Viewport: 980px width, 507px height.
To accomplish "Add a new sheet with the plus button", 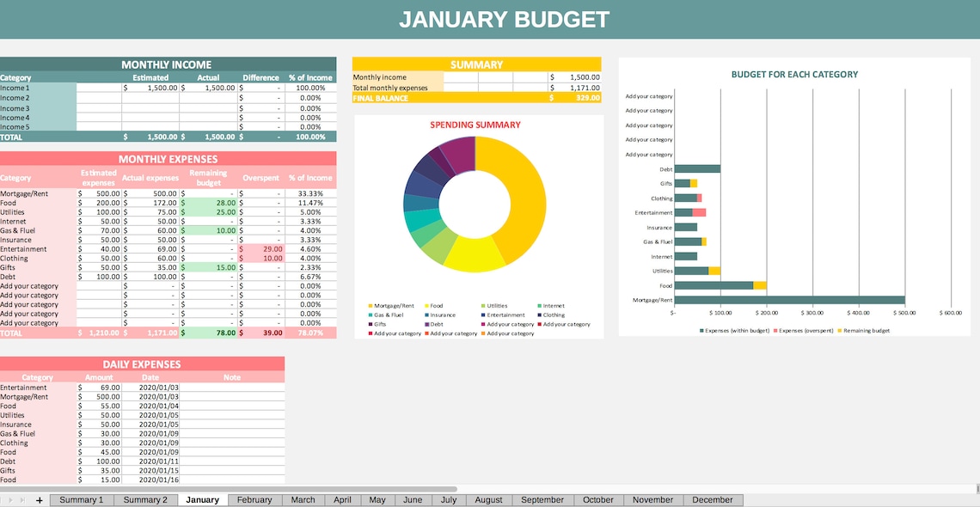I will pyautogui.click(x=40, y=500).
